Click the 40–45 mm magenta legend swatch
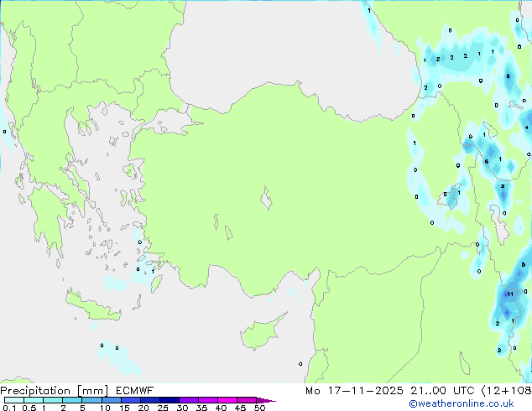This screenshot has width=532, height=411. pos(227,400)
